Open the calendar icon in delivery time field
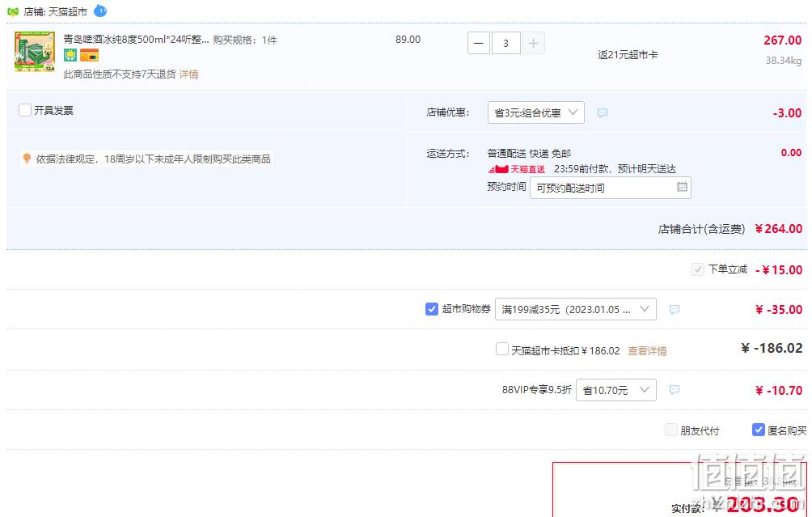Screen dimensions: 812x517 pyautogui.click(x=682, y=187)
